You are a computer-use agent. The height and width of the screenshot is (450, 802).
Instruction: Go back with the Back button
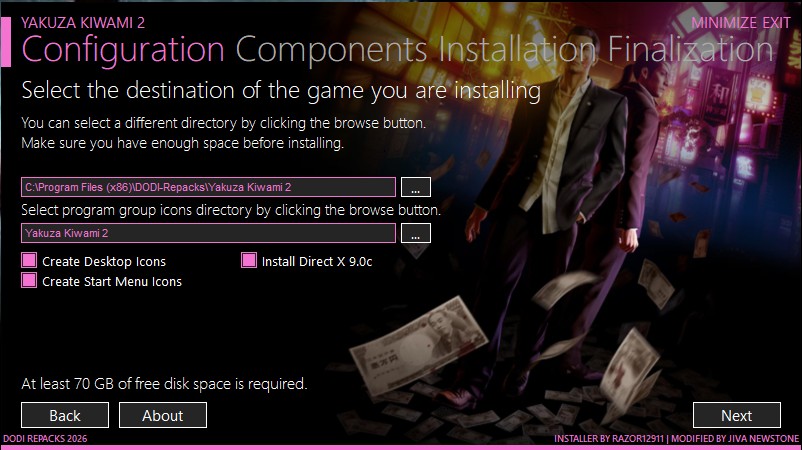pyautogui.click(x=65, y=415)
